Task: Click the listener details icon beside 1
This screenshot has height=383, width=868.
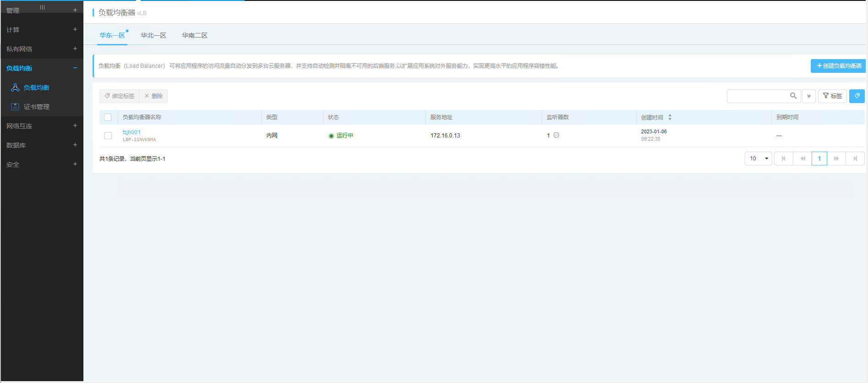Action: point(556,135)
